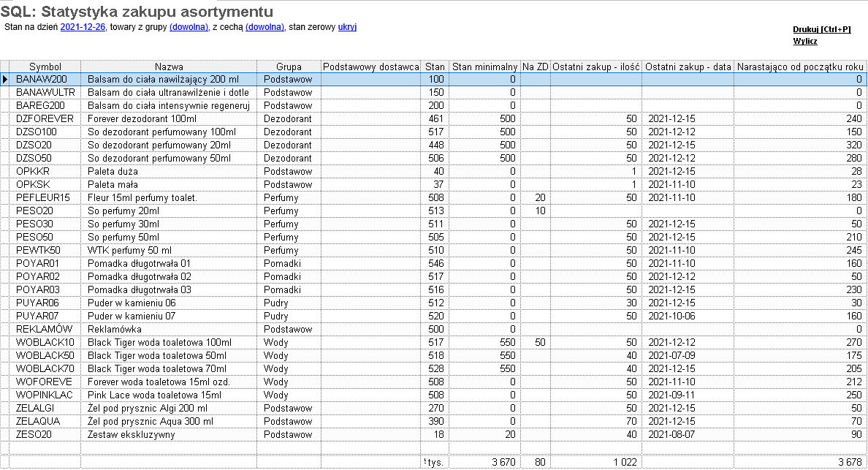This screenshot has height=470, width=868.
Task: Click the current row arrow indicator for BANAW200
Action: point(5,79)
